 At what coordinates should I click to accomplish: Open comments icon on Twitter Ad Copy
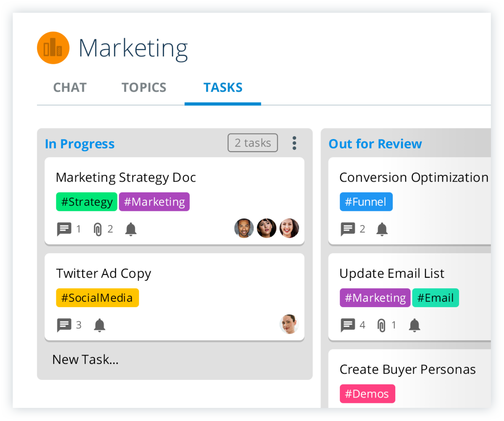point(64,325)
